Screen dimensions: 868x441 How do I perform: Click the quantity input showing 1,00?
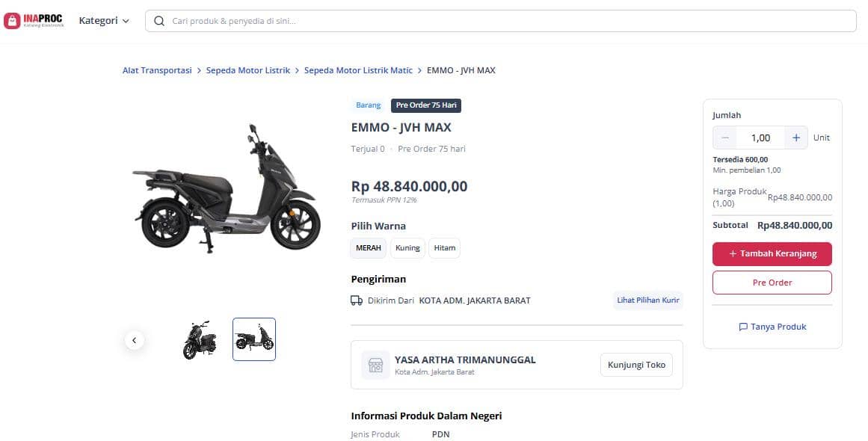point(760,138)
